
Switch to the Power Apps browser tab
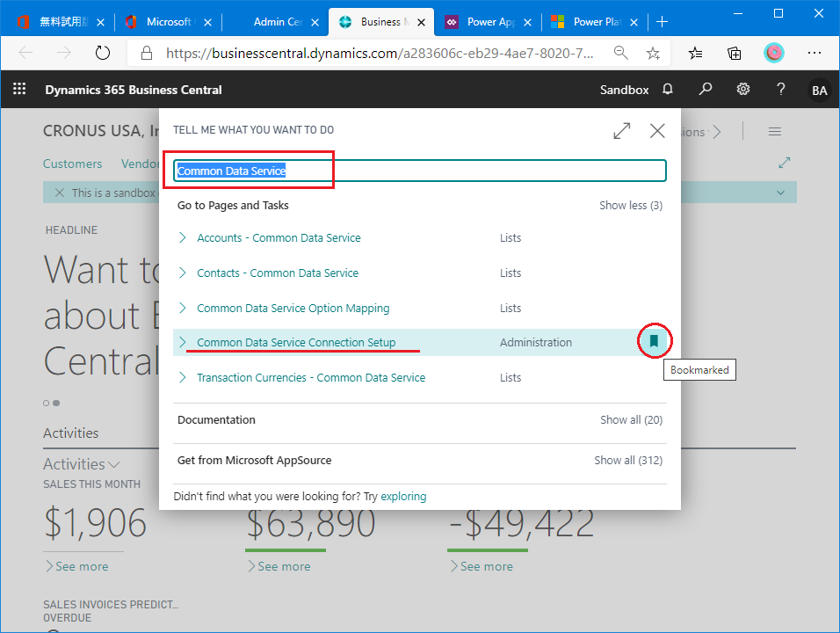(x=489, y=22)
